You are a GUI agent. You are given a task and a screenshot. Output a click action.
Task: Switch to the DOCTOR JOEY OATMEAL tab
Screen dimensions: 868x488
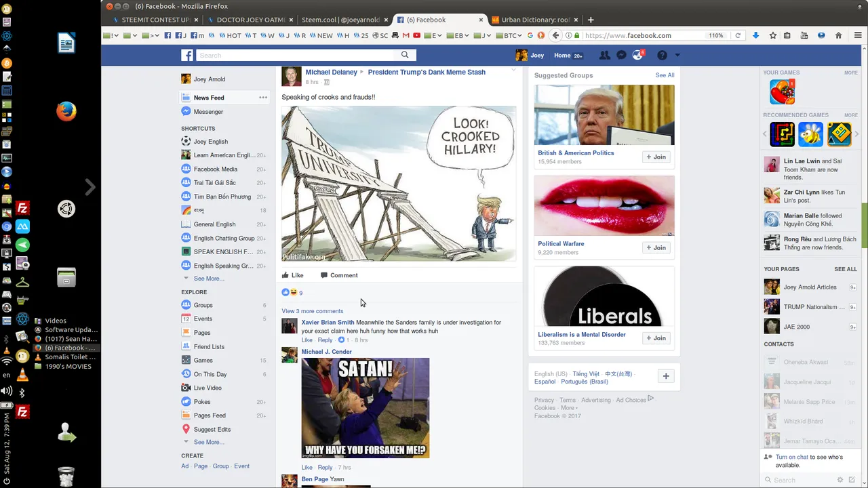point(250,20)
